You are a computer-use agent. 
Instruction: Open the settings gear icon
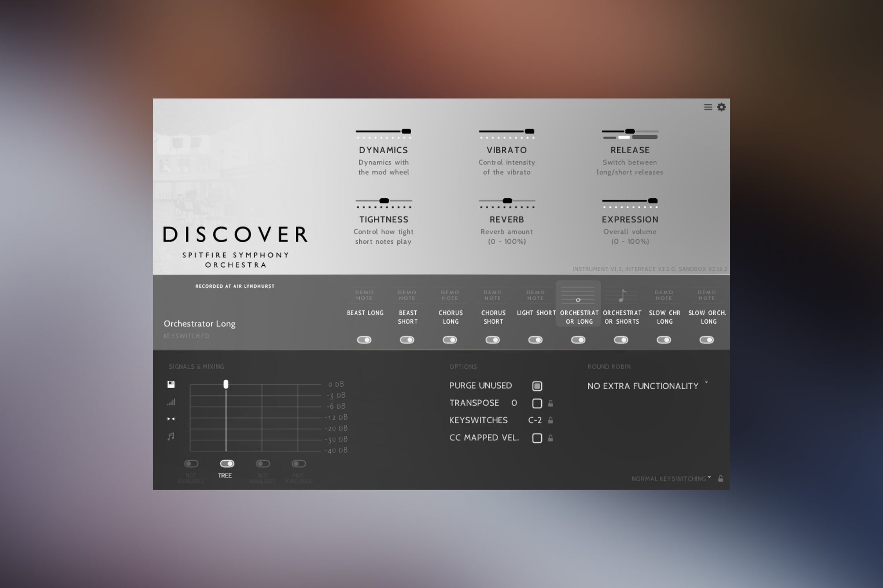pos(721,107)
